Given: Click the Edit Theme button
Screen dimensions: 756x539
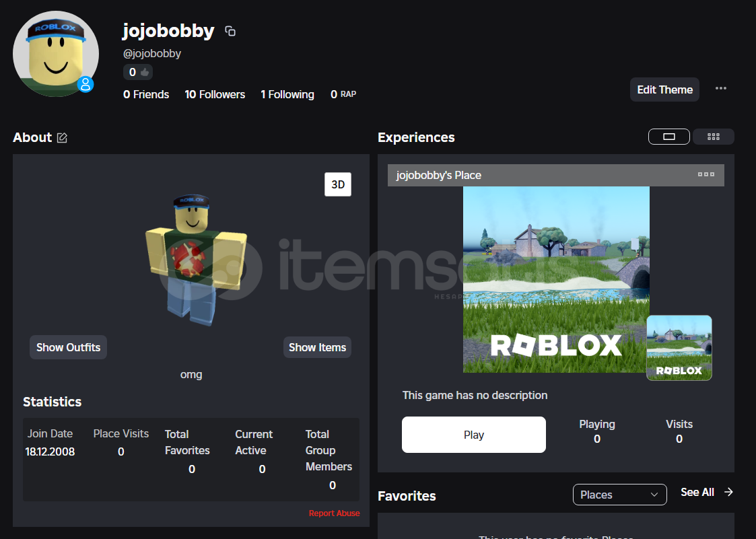Looking at the screenshot, I should point(664,89).
